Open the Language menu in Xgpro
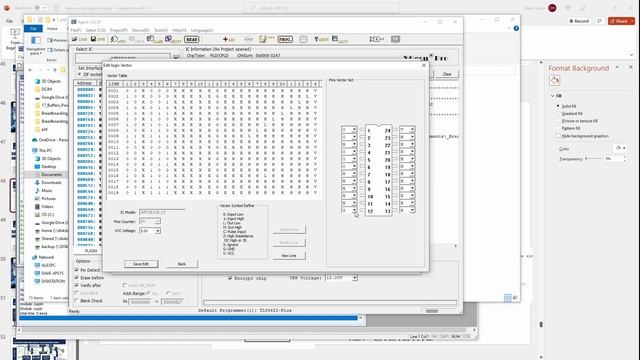 point(202,30)
